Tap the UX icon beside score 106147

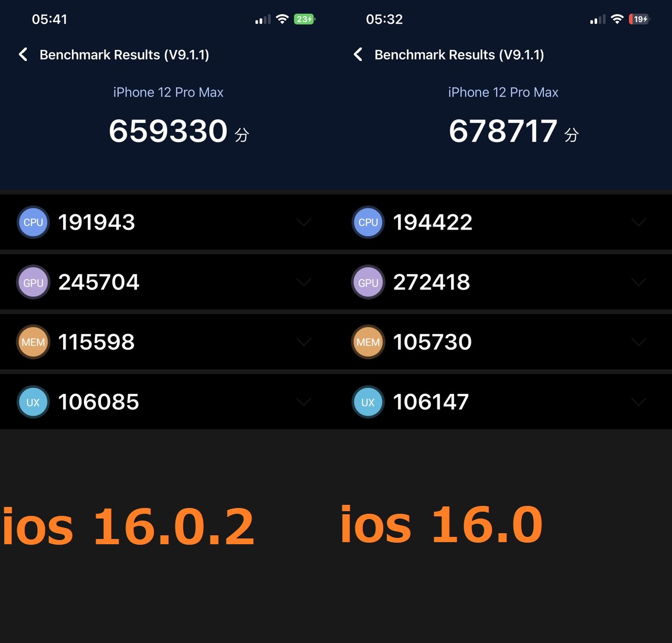[x=368, y=402]
